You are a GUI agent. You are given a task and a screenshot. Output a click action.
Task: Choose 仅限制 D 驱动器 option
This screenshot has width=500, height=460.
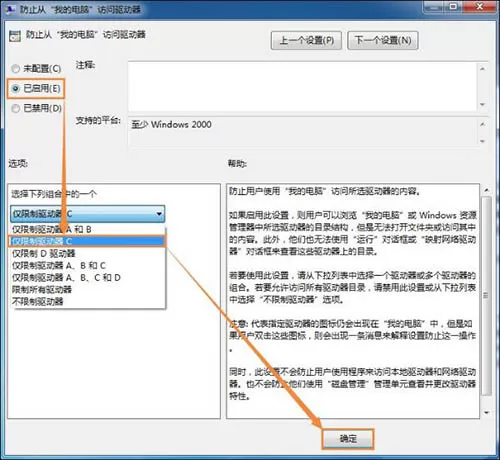(87, 253)
